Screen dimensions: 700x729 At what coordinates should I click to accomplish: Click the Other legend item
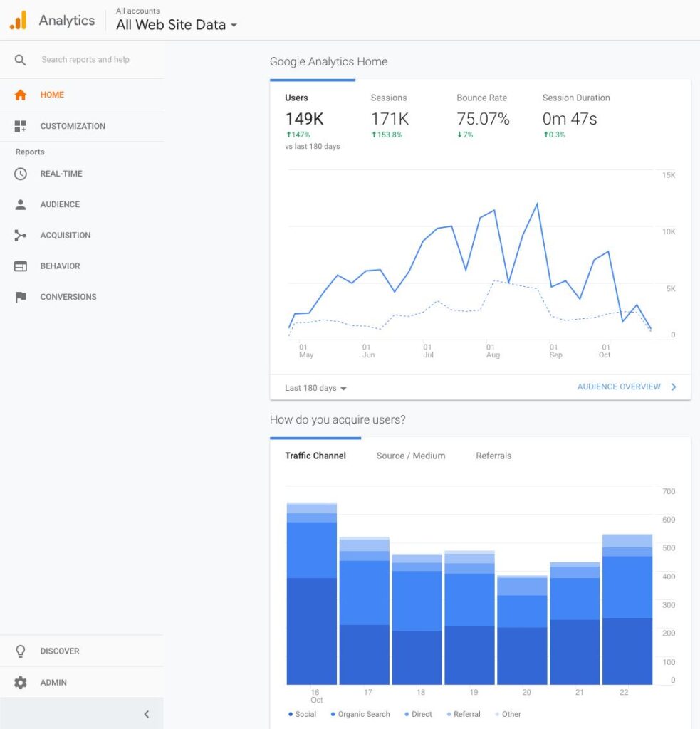click(x=508, y=714)
